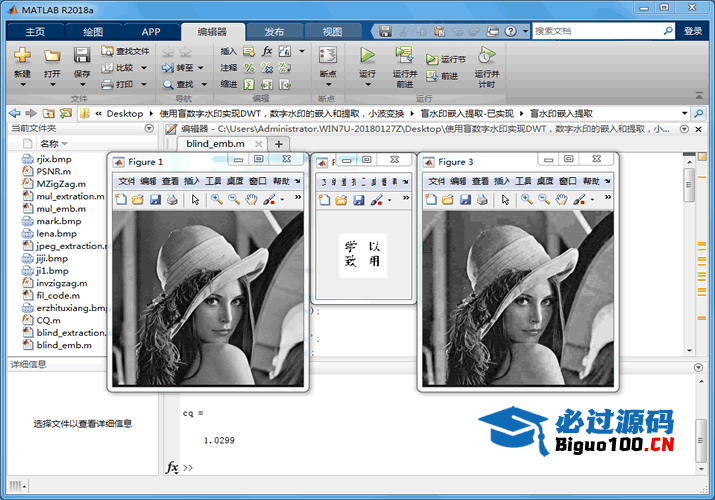The image size is (715, 500).
Task: Click the Run (运行) button in the ribbon
Action: (367, 61)
